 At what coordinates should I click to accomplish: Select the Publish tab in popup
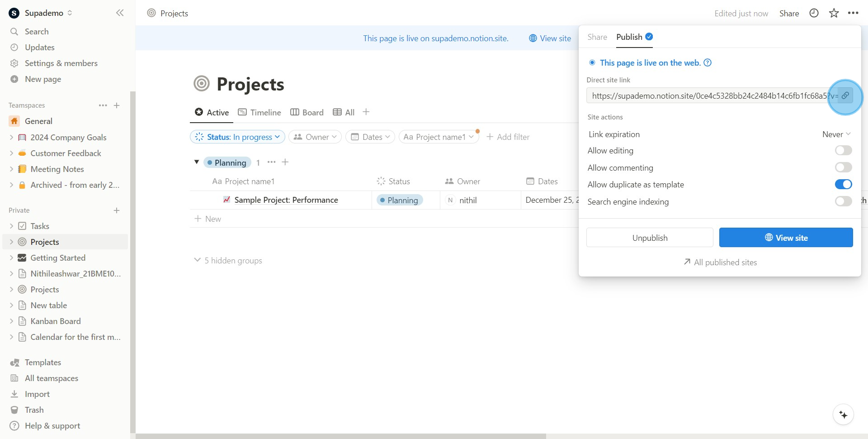pyautogui.click(x=634, y=37)
